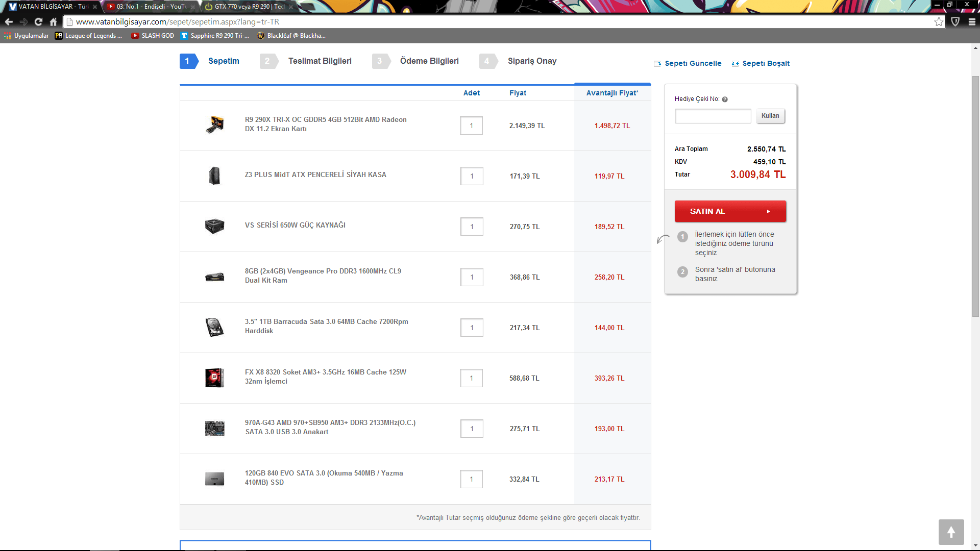Click quantity field for 650W GÜÇ KAYNAĞI

tap(472, 227)
